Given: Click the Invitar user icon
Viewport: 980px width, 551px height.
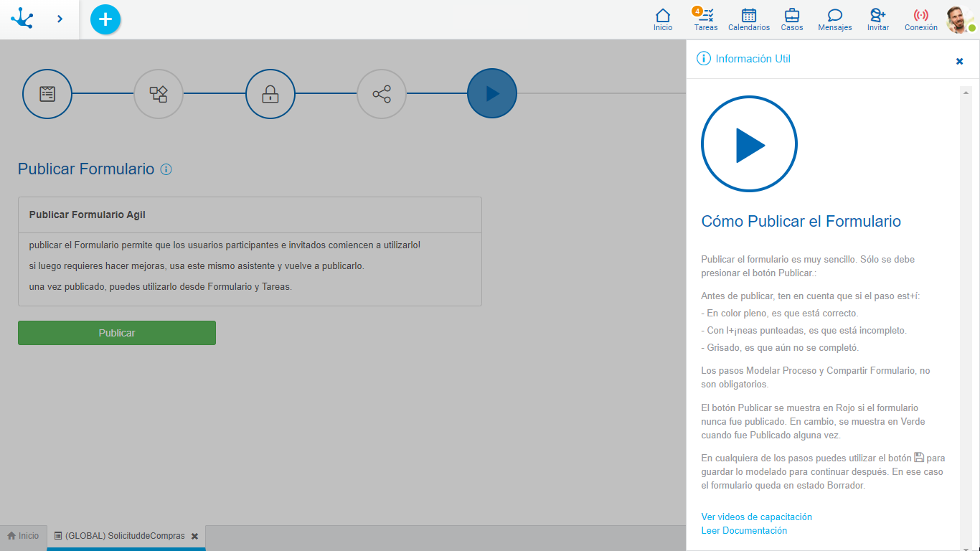Looking at the screenshot, I should click(878, 19).
